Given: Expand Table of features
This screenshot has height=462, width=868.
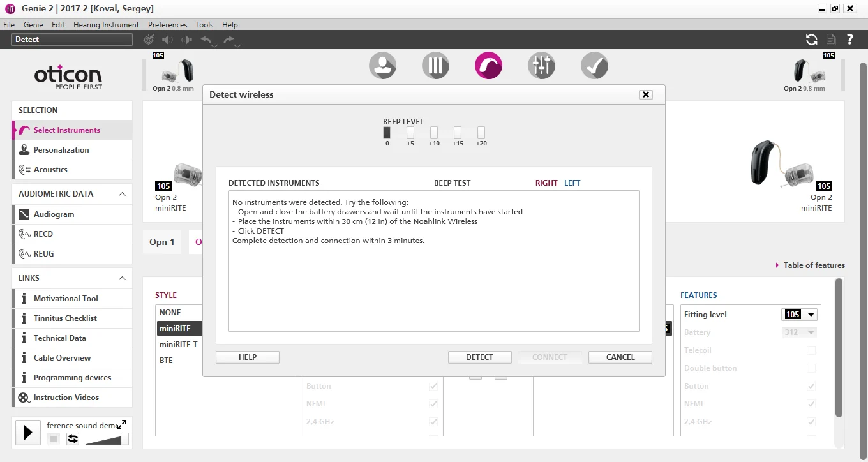Looking at the screenshot, I should [811, 265].
